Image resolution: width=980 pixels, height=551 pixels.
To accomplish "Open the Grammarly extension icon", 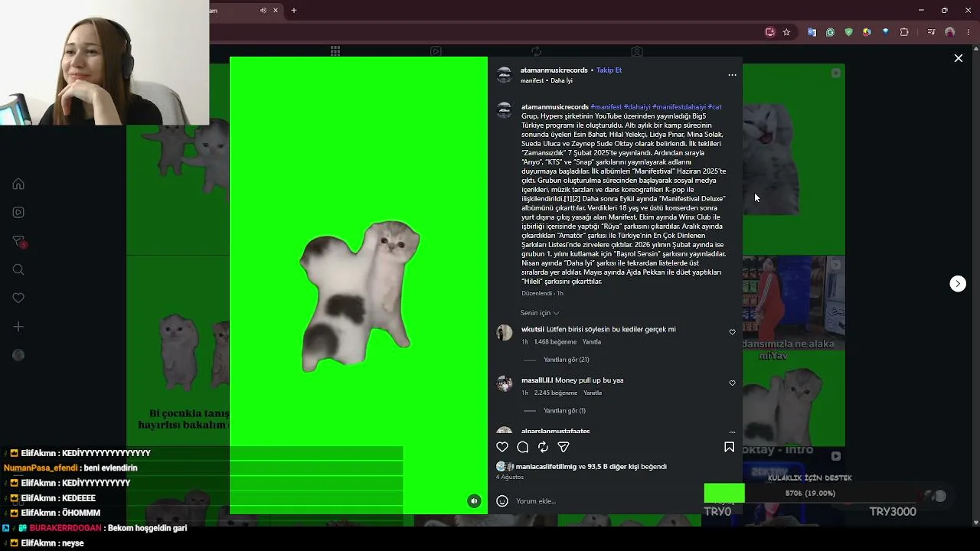I will [830, 32].
